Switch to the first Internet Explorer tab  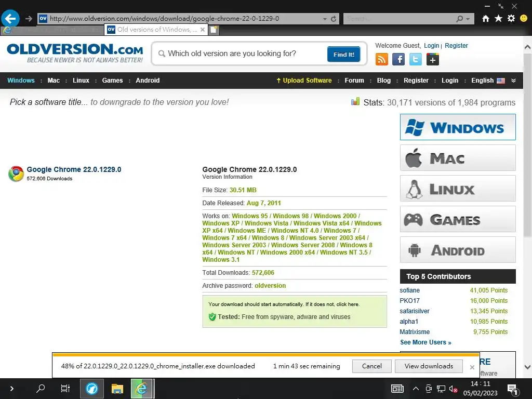pos(52,30)
